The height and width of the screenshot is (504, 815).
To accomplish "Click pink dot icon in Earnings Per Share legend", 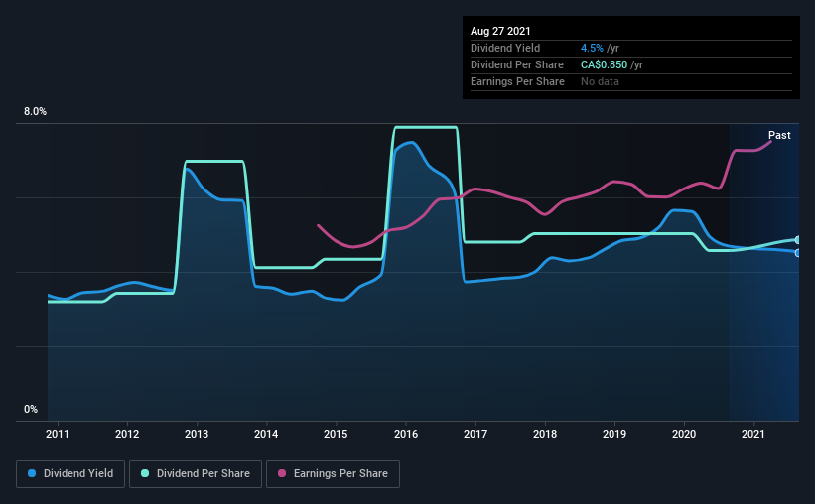I will (283, 474).
